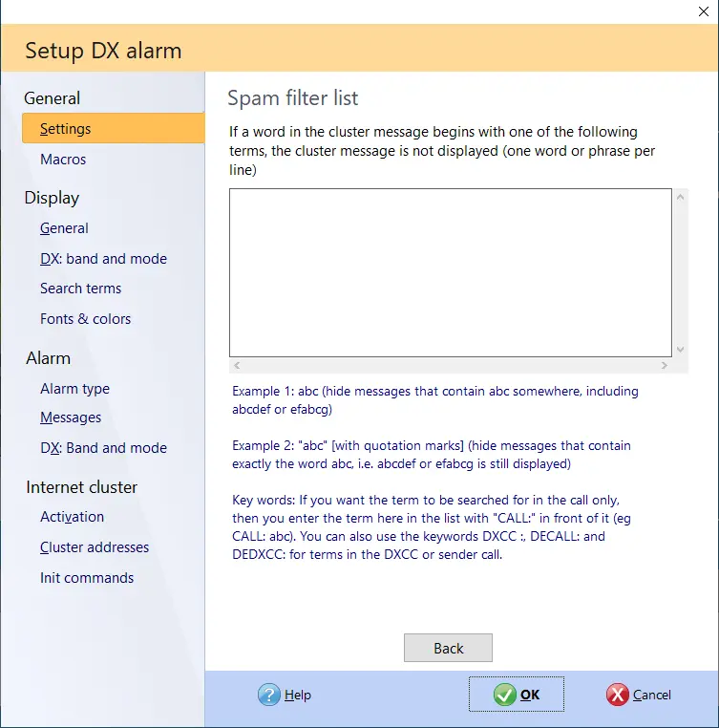The width and height of the screenshot is (719, 728).
Task: Click the Example 2 quotation marks explanation
Action: click(432, 455)
